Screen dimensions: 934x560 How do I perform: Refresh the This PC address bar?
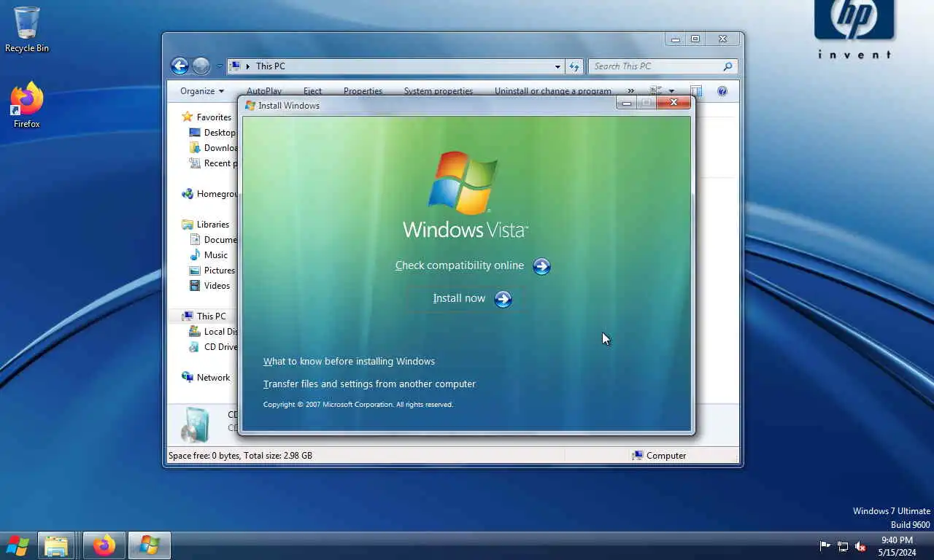coord(574,66)
